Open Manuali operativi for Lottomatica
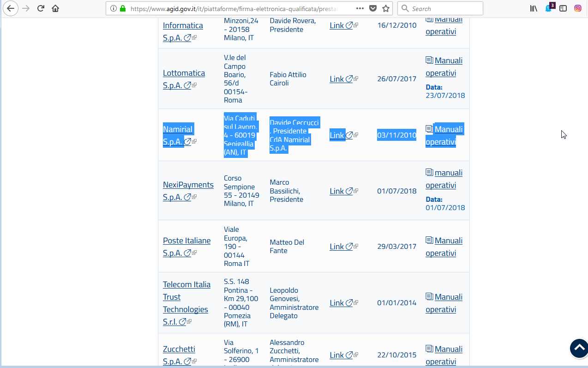588x368 pixels. [444, 66]
